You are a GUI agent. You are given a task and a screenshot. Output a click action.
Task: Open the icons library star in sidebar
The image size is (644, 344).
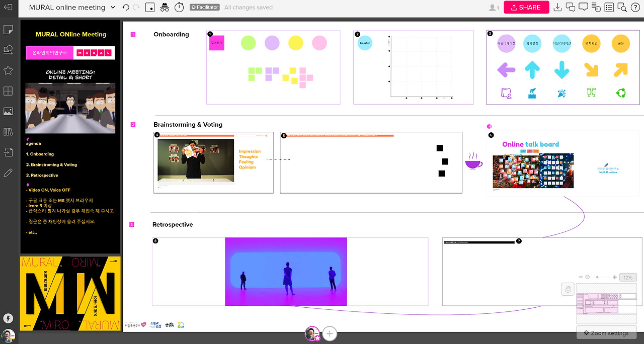[8, 70]
